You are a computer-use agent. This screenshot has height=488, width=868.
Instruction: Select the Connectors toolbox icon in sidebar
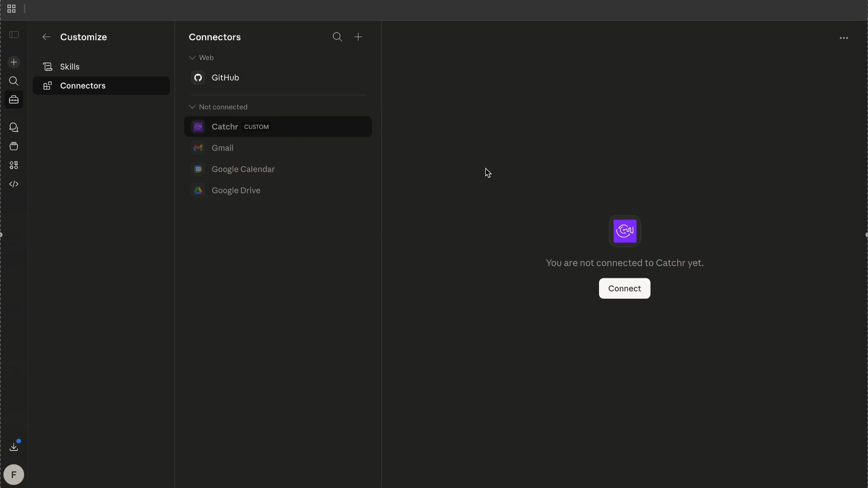[x=14, y=100]
